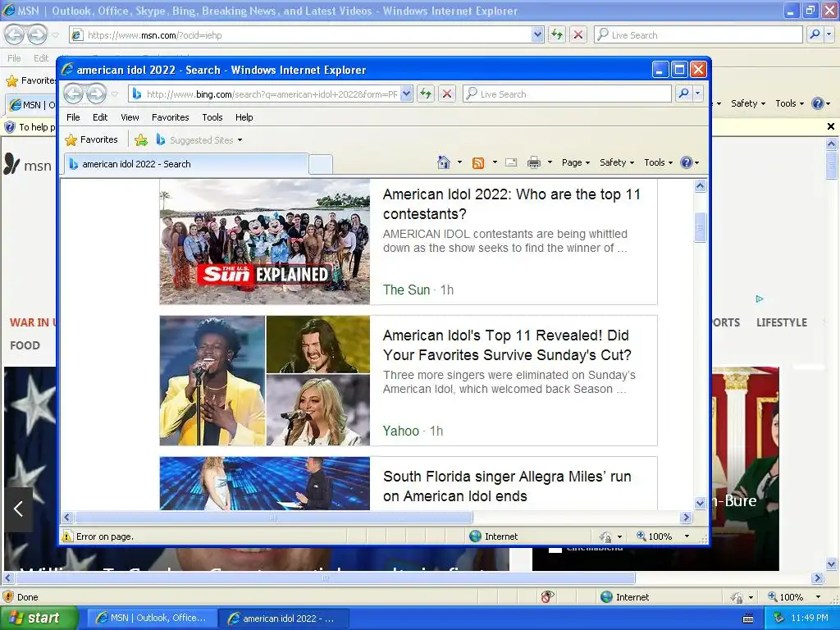Stop loading in the Bing search window
The image size is (840, 630).
point(447,94)
